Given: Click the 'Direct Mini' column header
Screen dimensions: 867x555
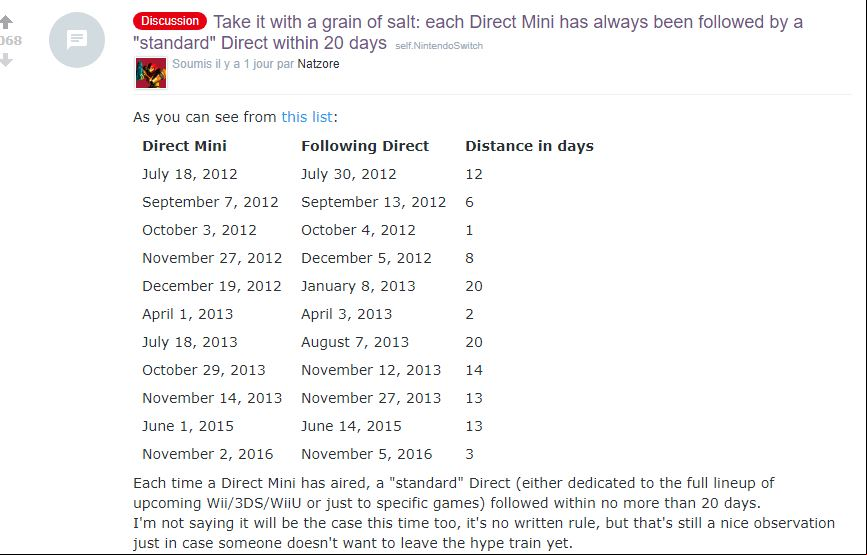Looking at the screenshot, I should 184,146.
